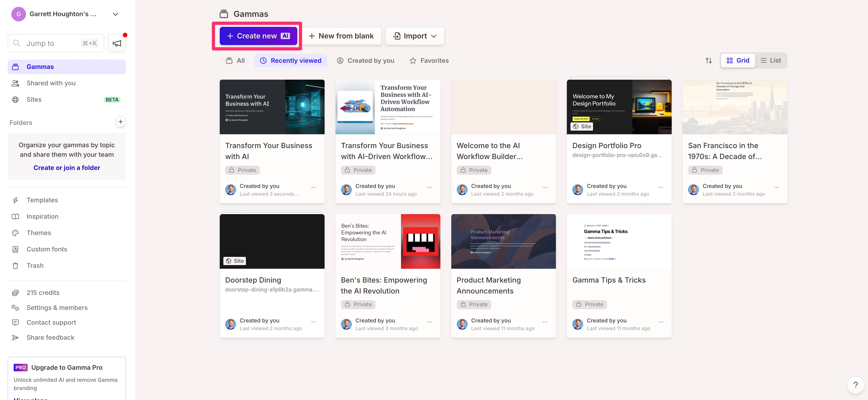Screen dimensions: 868x400
Task: Open Themes from sidebar
Action: 39,233
